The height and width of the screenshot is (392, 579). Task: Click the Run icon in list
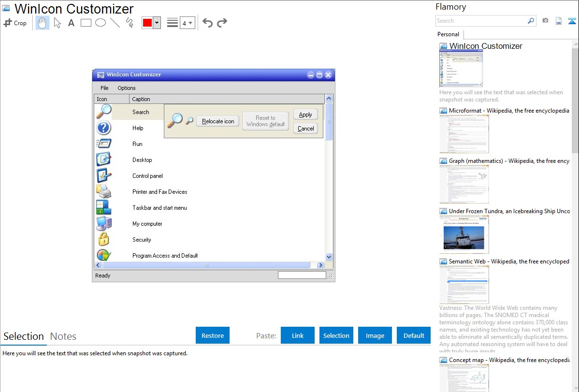104,144
